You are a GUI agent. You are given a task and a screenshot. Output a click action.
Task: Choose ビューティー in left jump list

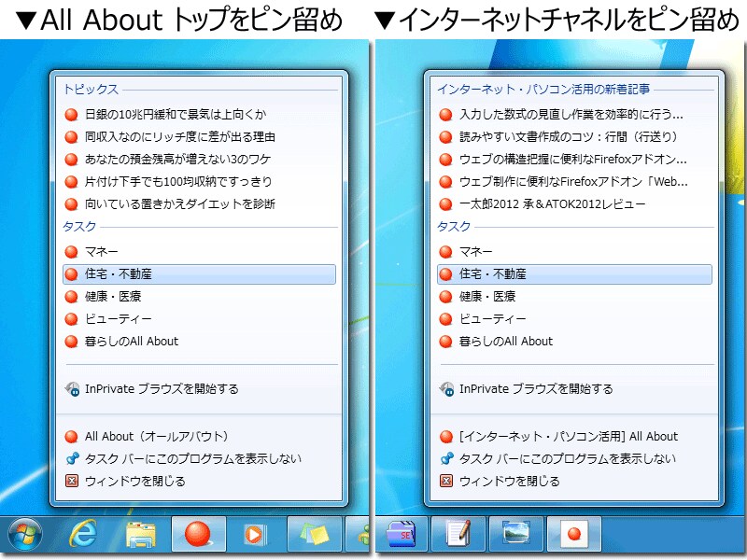(x=199, y=318)
